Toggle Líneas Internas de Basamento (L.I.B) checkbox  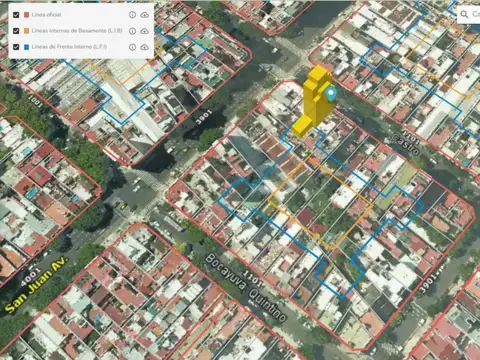pos(16,31)
